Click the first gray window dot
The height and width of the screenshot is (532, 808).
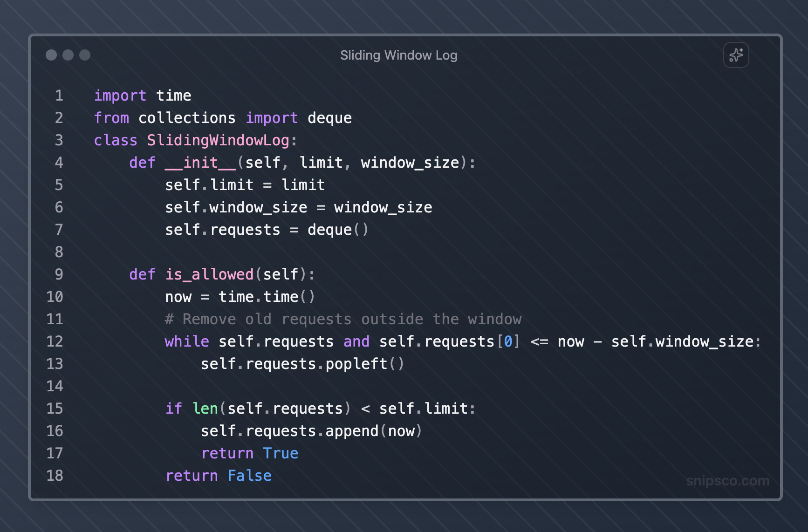51,55
